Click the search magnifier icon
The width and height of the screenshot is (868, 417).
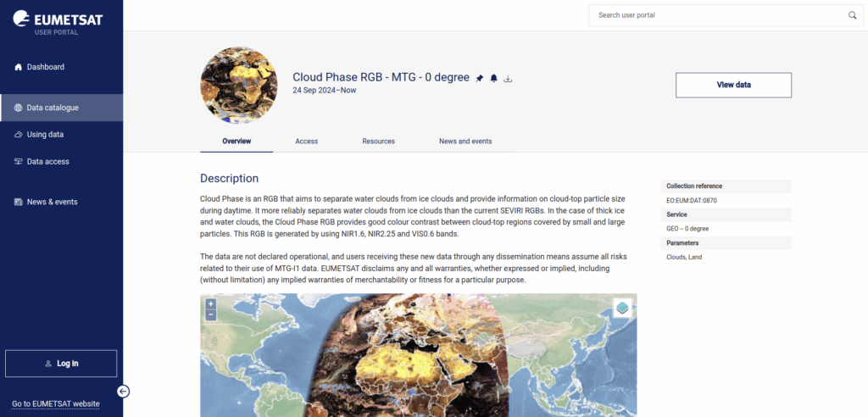(852, 15)
